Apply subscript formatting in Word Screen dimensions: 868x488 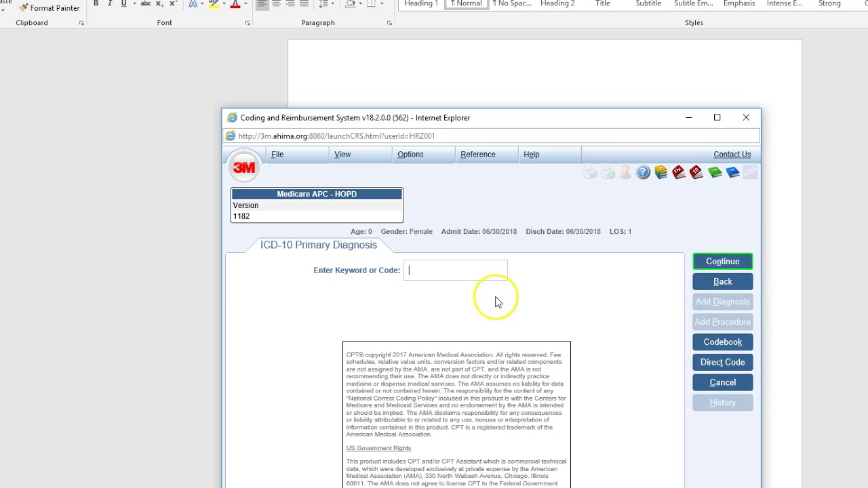(159, 4)
